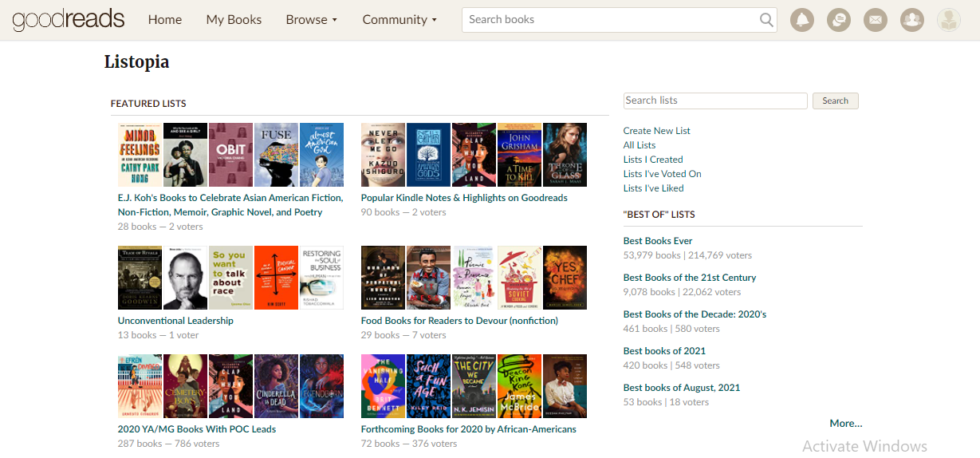Click the Minor Feelings book cover

[140, 155]
